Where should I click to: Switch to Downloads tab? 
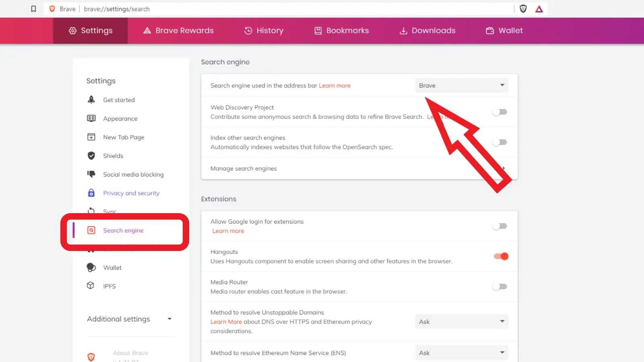point(427,31)
